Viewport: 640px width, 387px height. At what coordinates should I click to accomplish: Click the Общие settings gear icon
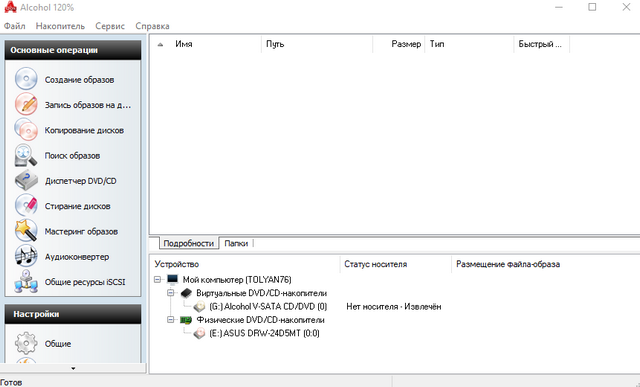click(x=26, y=343)
